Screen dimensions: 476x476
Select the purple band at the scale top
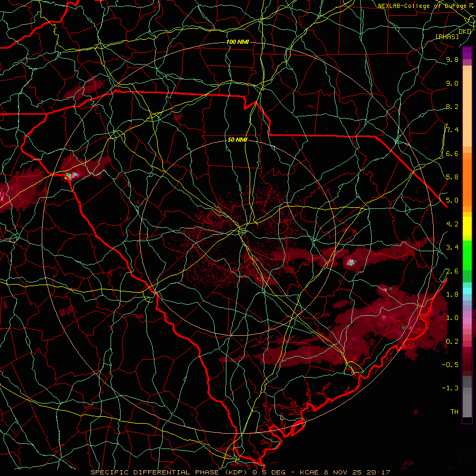coord(467,53)
